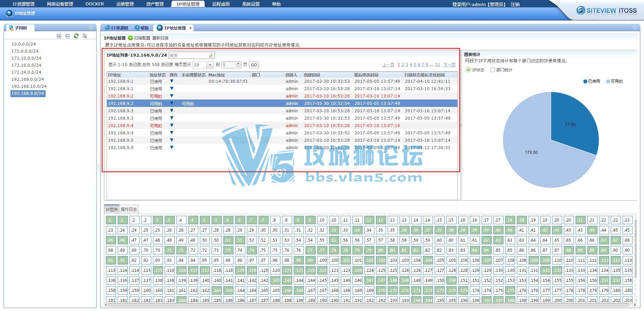Go to page 2 in pagination
The height and width of the screenshot is (311, 644).
(403, 65)
